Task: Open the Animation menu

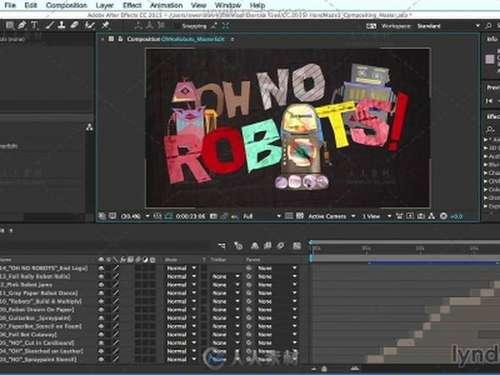Action: coord(166,5)
